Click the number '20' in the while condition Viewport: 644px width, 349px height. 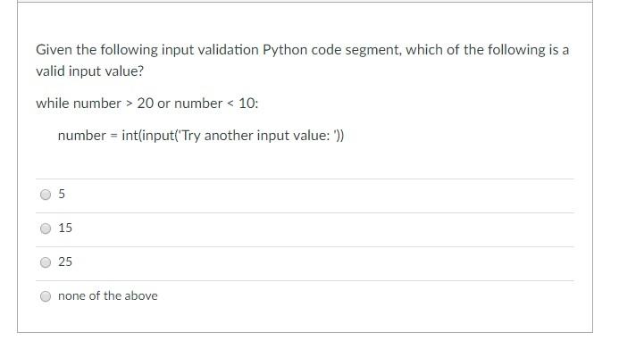click(146, 103)
